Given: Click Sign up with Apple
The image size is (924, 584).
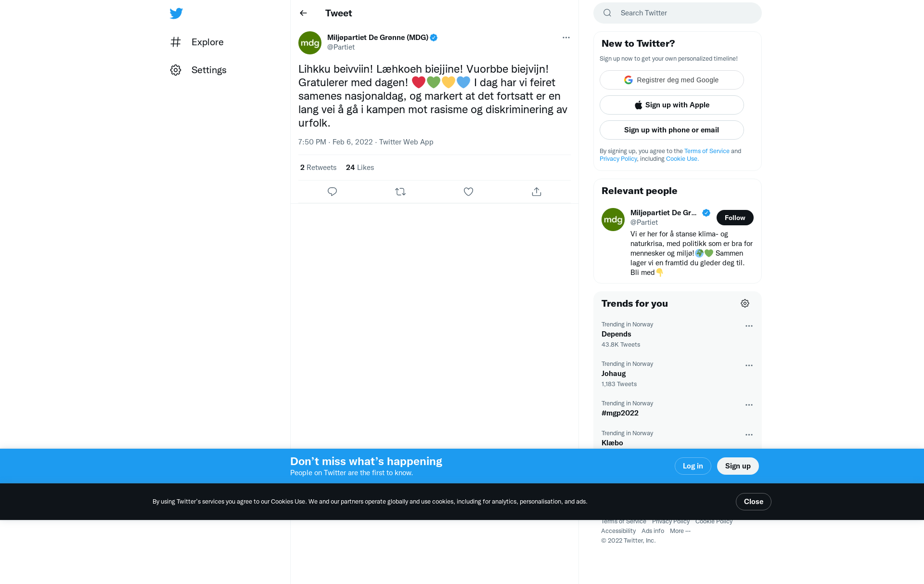Looking at the screenshot, I should [671, 105].
